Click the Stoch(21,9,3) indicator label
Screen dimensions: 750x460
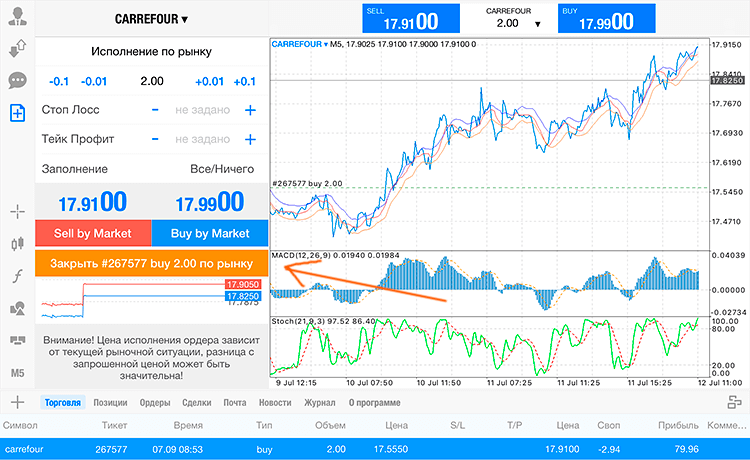pyautogui.click(x=323, y=321)
